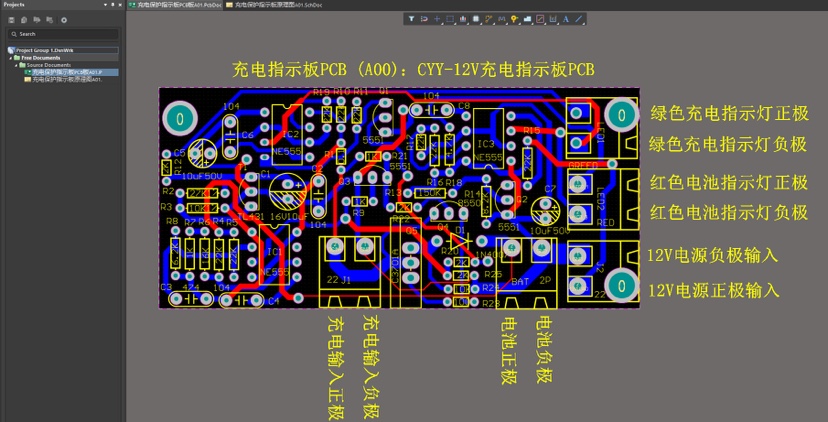Open Projects panel settings gear
828x422 pixels.
coord(64,20)
